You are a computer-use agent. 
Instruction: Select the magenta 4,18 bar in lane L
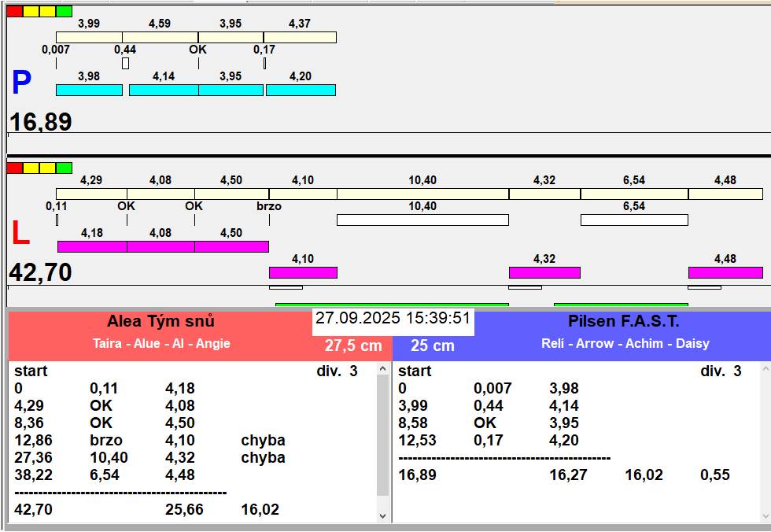click(x=93, y=246)
